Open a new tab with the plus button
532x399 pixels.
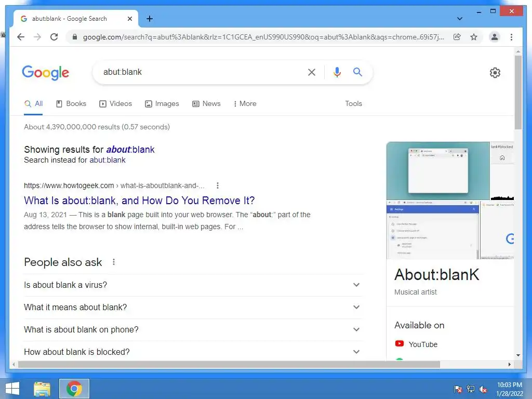click(150, 19)
